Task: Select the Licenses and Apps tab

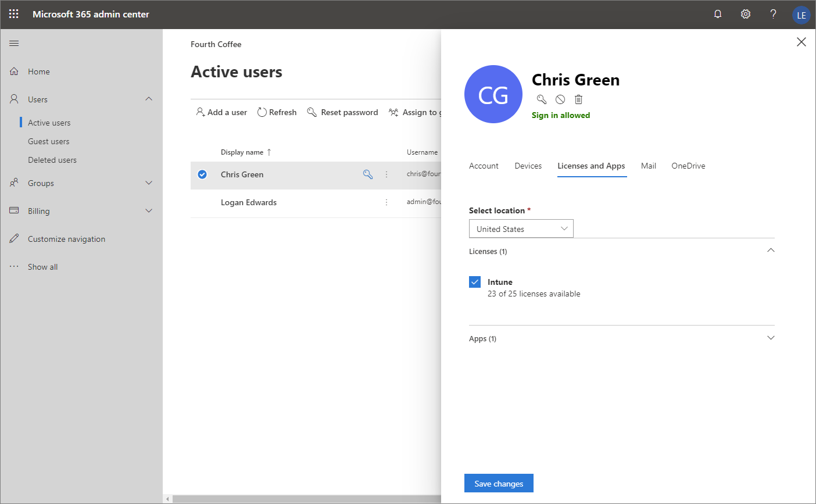Action: 592,166
